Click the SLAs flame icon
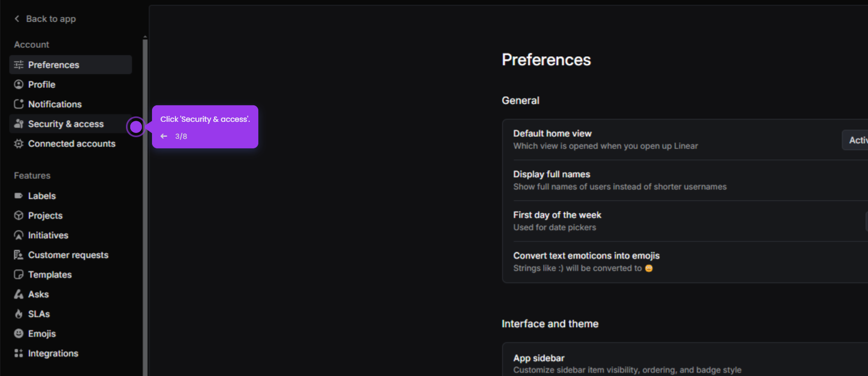 pyautogui.click(x=19, y=314)
